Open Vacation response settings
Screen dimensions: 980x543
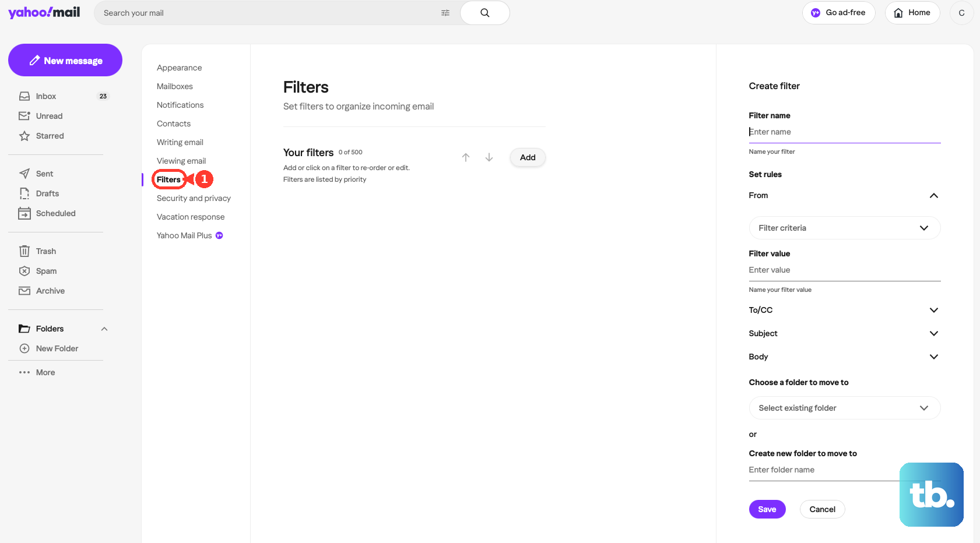[191, 217]
